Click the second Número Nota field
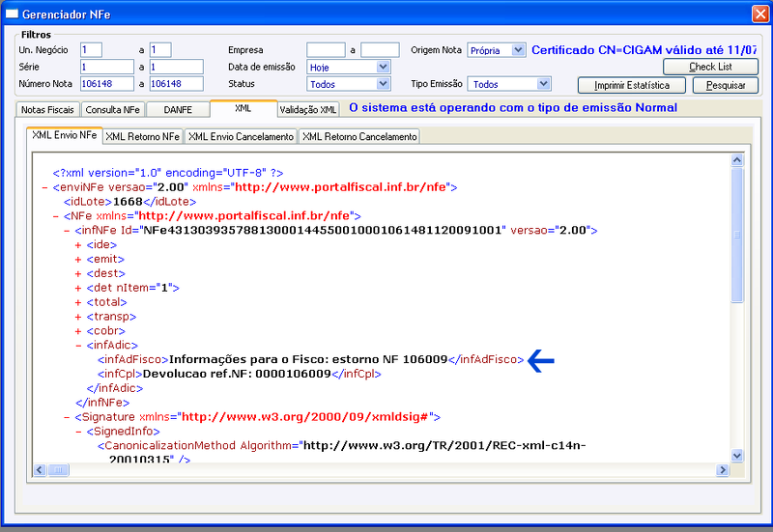The width and height of the screenshot is (773, 532). click(177, 84)
